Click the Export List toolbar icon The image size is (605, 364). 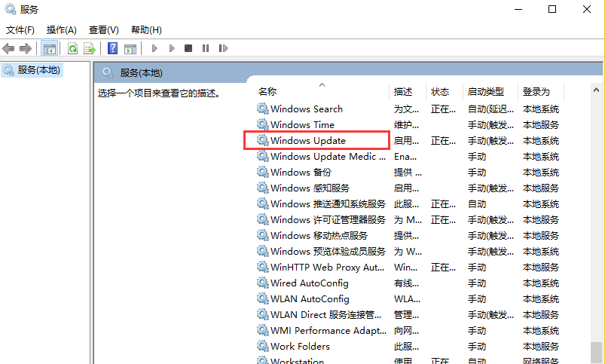pos(89,48)
